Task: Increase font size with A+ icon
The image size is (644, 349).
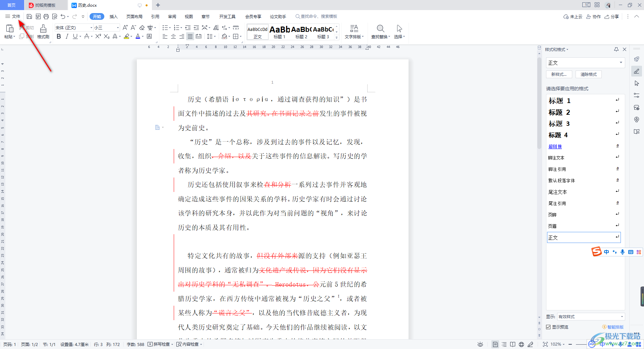Action: [125, 28]
